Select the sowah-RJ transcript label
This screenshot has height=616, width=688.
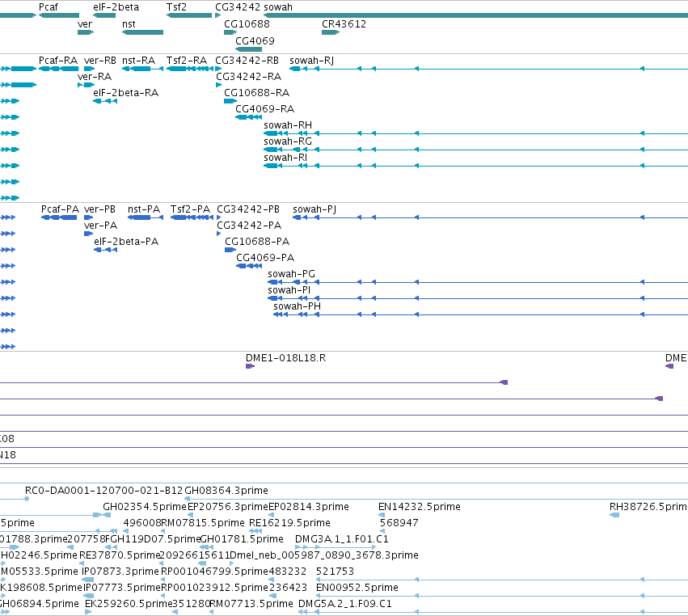click(311, 61)
